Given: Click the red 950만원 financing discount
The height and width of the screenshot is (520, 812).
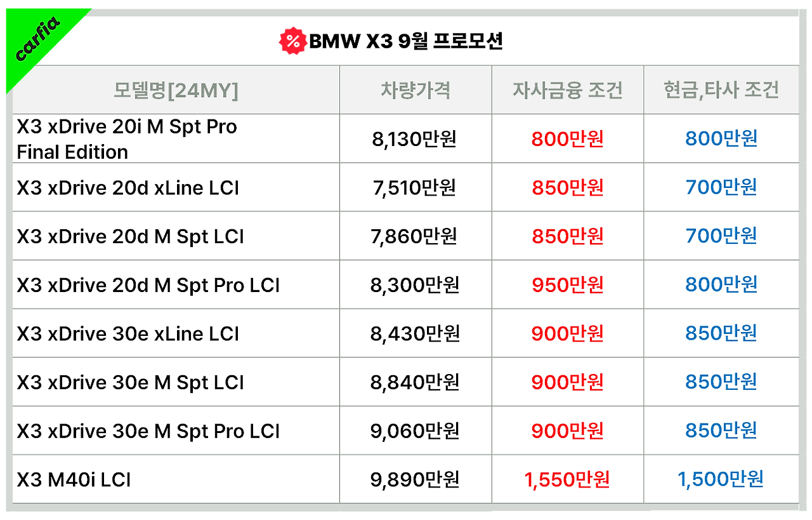Looking at the screenshot, I should (567, 285).
